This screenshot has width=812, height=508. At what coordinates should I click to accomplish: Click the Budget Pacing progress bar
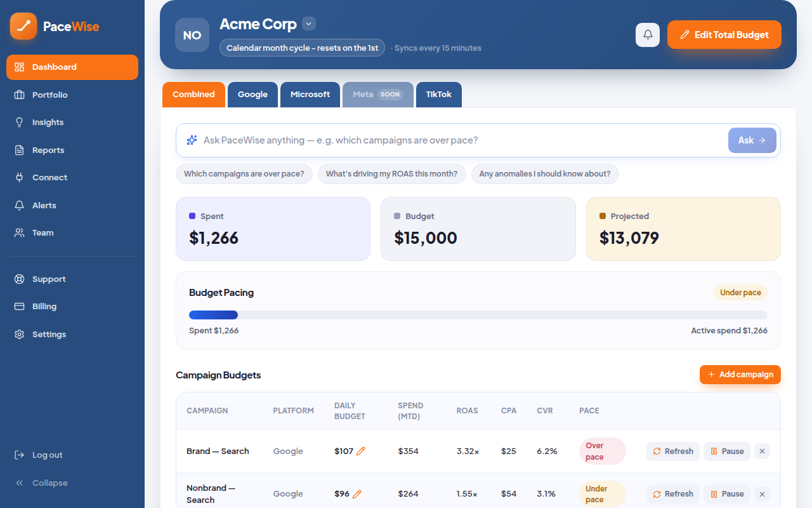tap(478, 315)
